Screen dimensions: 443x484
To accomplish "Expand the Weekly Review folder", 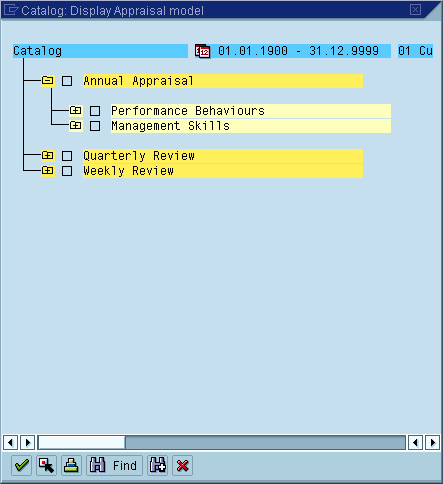I will pyautogui.click(x=48, y=170).
